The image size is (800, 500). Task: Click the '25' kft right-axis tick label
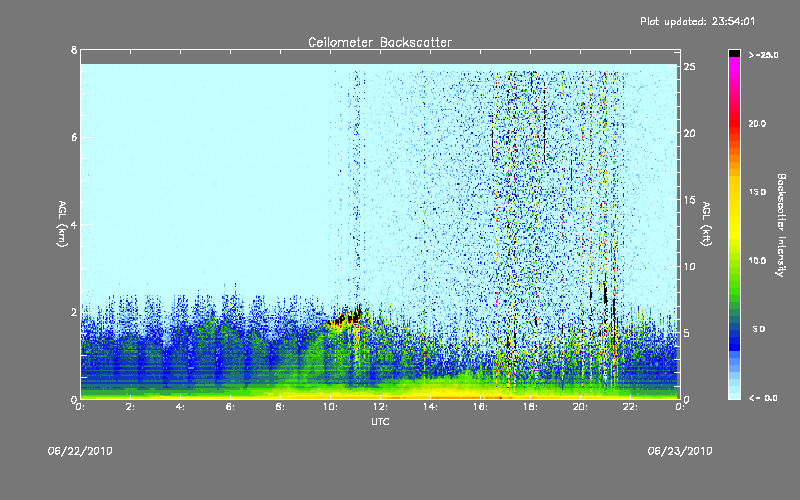690,67
